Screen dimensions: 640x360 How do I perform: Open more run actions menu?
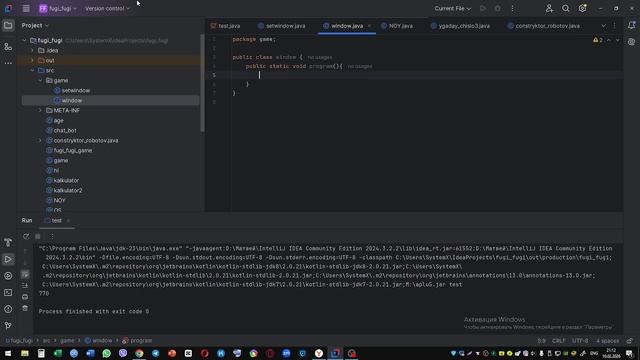pyautogui.click(x=513, y=8)
